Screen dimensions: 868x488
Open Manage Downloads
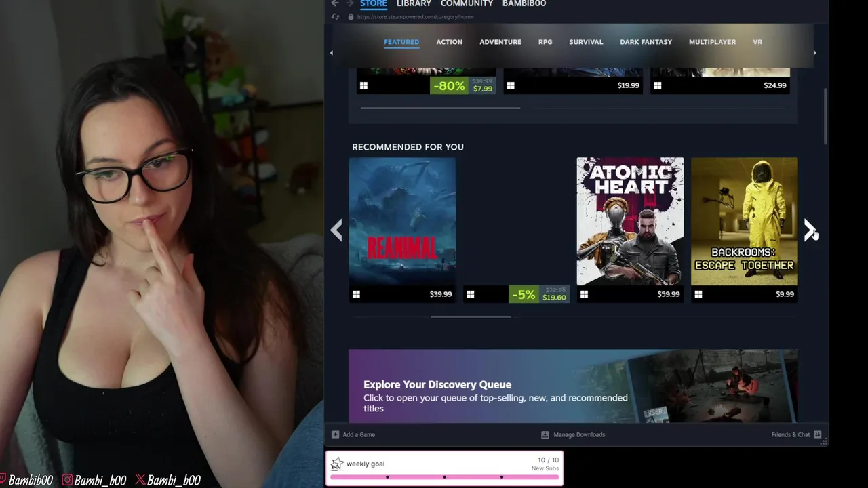coord(579,434)
